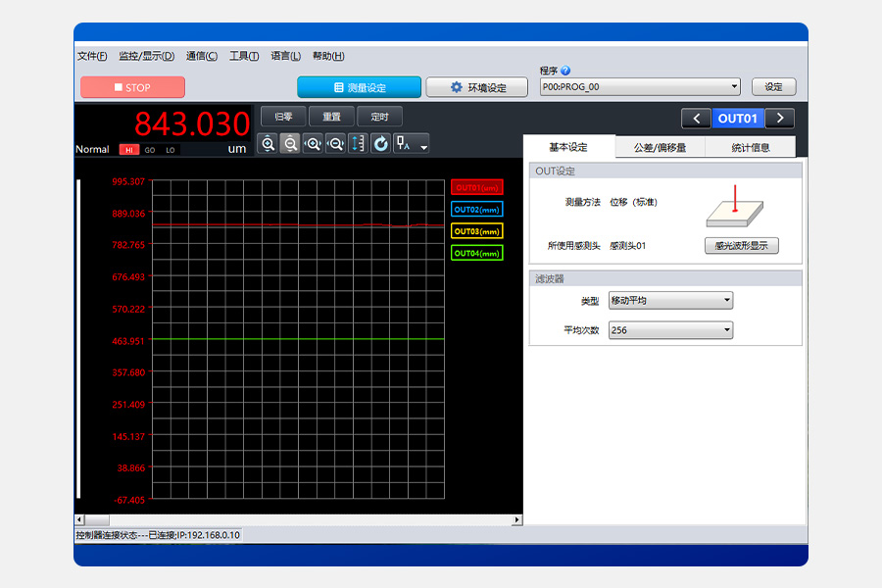Click the circular refresh arrow icon
The width and height of the screenshot is (882, 588).
click(x=381, y=144)
